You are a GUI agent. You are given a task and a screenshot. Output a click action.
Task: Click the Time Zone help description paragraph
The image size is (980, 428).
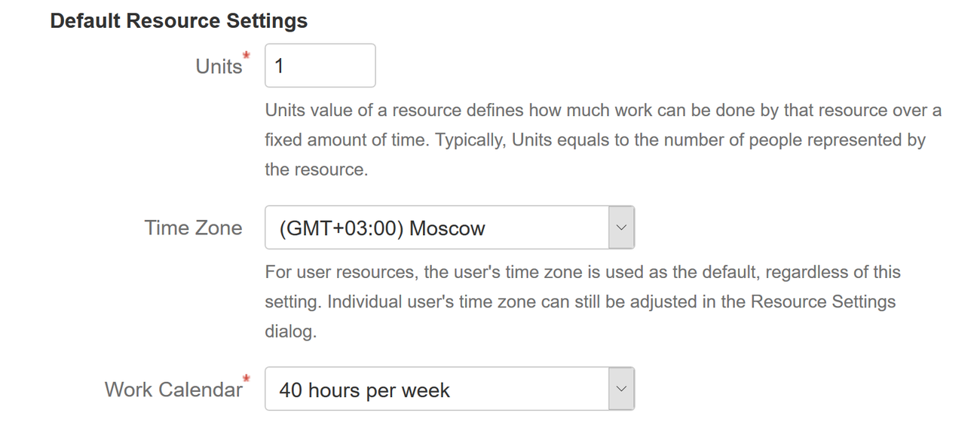click(x=582, y=301)
